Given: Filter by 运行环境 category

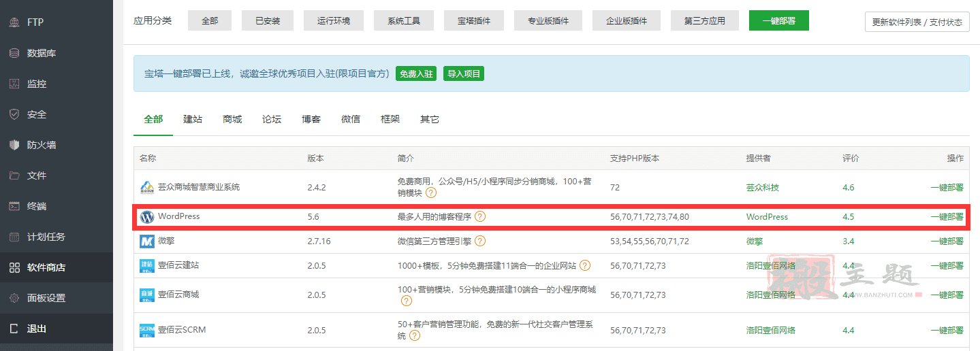Looking at the screenshot, I should pyautogui.click(x=334, y=21).
